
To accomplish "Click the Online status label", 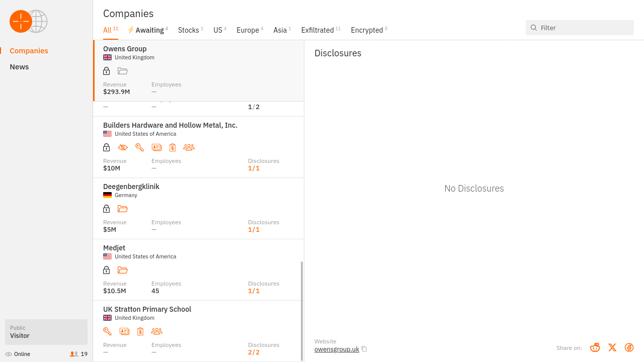I will pos(22,354).
